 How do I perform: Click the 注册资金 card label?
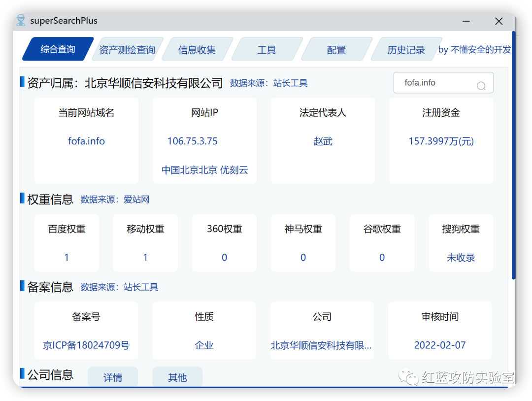[441, 113]
